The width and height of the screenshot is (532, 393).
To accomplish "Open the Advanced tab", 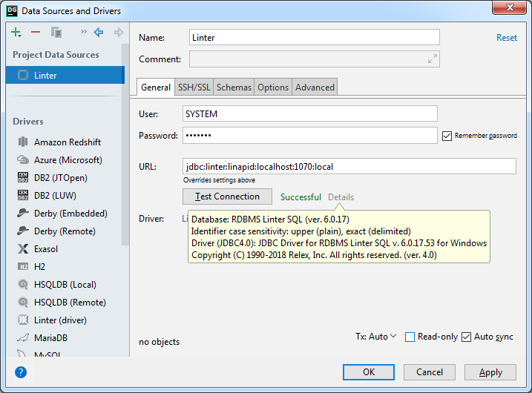I will click(x=315, y=87).
